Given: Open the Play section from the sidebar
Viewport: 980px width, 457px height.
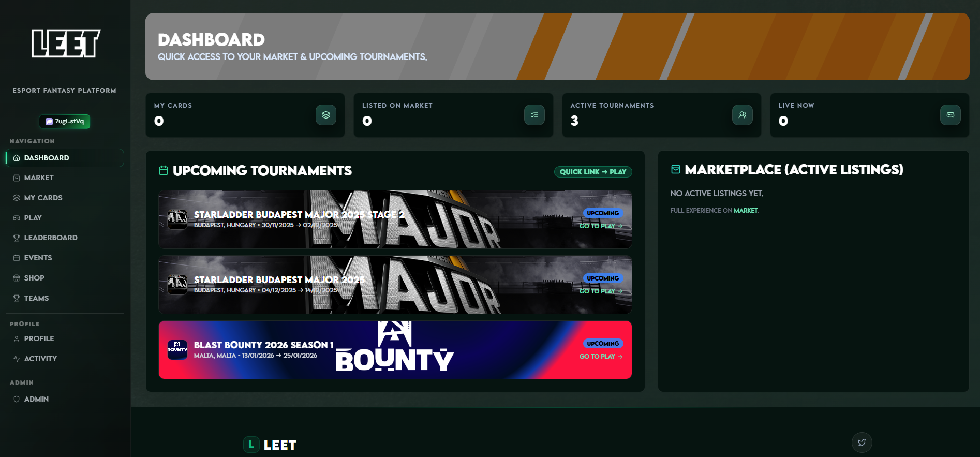Looking at the screenshot, I should click(x=65, y=218).
